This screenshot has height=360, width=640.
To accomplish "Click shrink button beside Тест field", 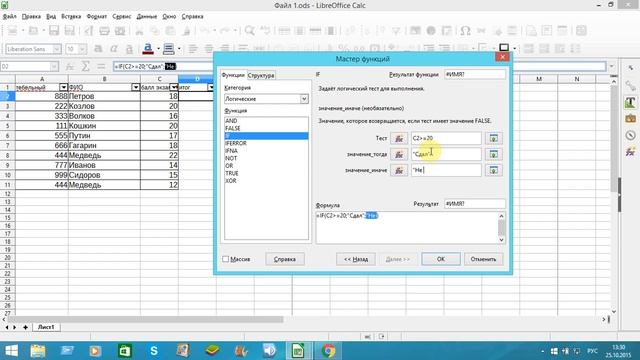I will pyautogui.click(x=493, y=138).
